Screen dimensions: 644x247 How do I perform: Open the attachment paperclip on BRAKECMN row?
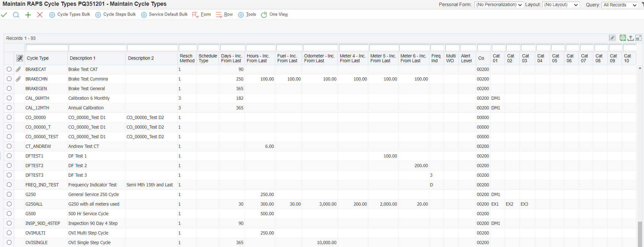point(19,79)
